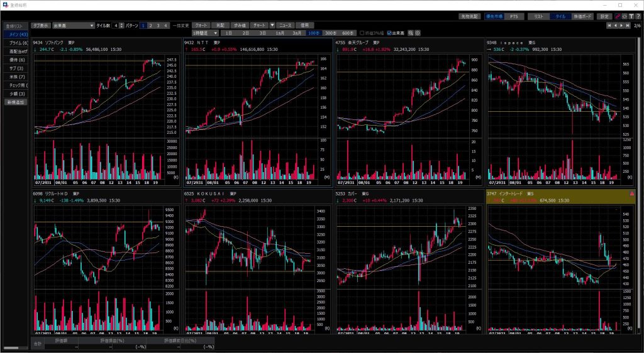
Task: Click the pink link icon in top toolbar
Action: point(617,16)
